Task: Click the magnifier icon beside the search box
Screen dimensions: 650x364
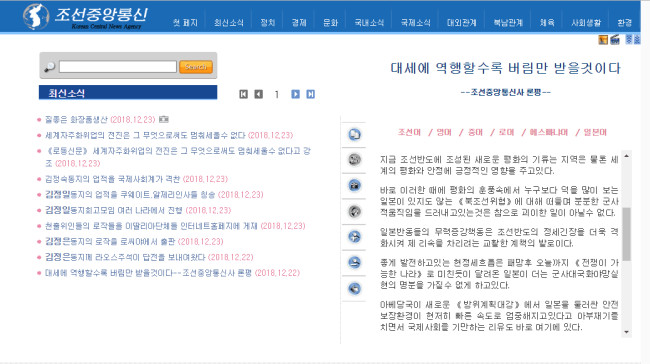Action: point(50,66)
